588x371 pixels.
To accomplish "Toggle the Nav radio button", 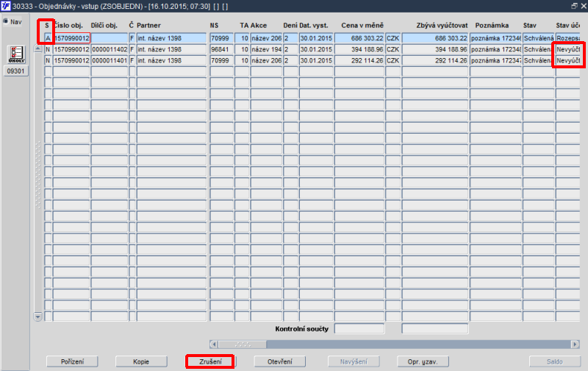I will click(x=6, y=21).
